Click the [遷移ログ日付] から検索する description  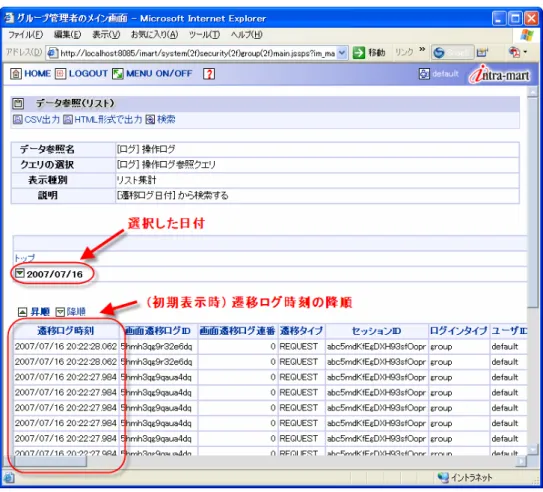point(172,195)
